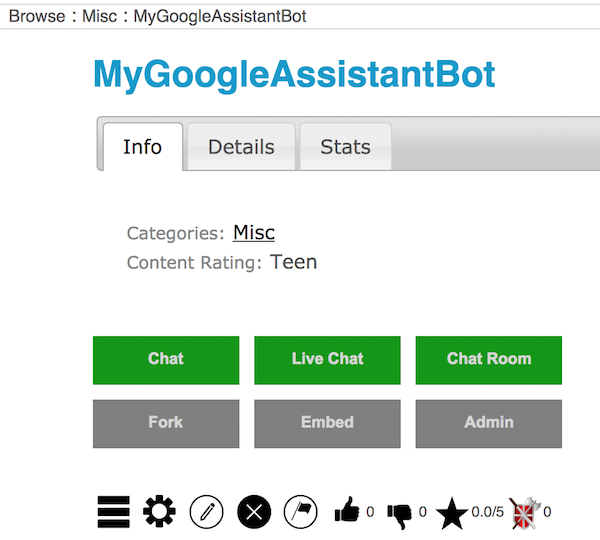Switch to the Details tab
The width and height of the screenshot is (600, 540).
coord(241,147)
